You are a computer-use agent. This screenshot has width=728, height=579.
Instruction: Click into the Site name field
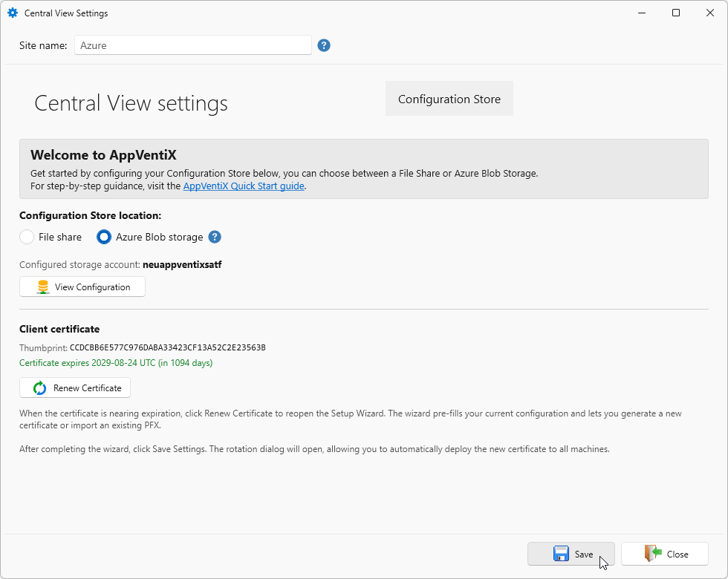pyautogui.click(x=192, y=45)
